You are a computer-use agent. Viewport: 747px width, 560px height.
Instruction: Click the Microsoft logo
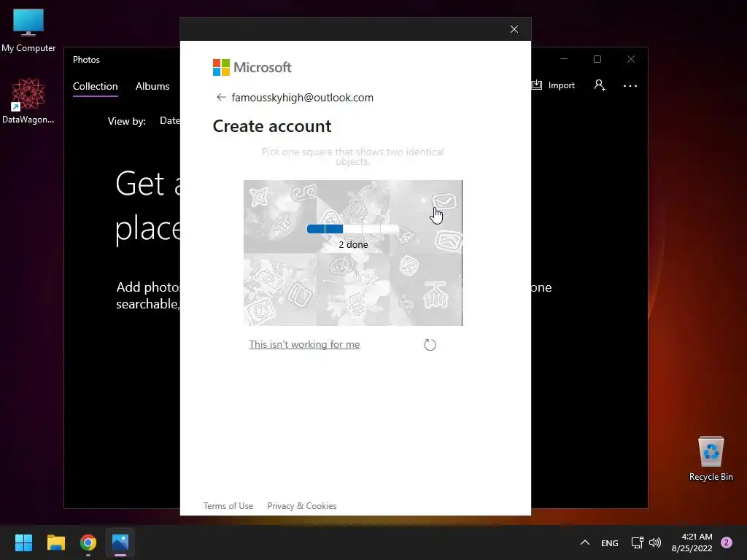252,68
